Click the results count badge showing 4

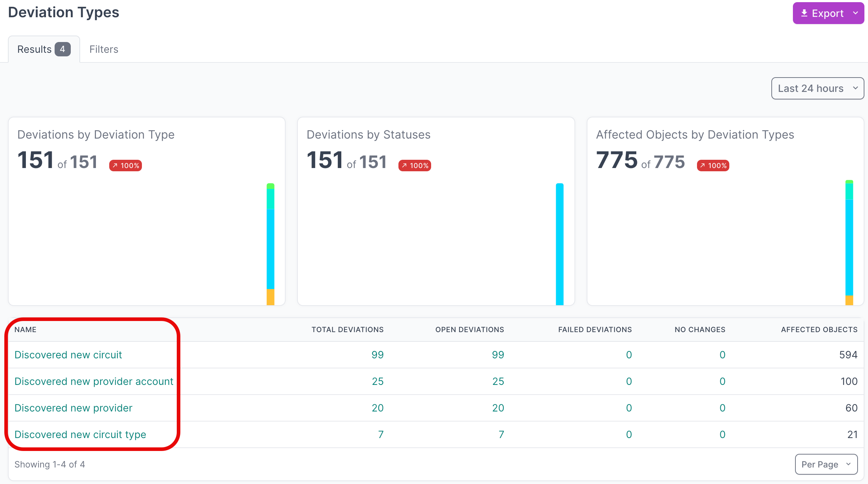pyautogui.click(x=63, y=49)
